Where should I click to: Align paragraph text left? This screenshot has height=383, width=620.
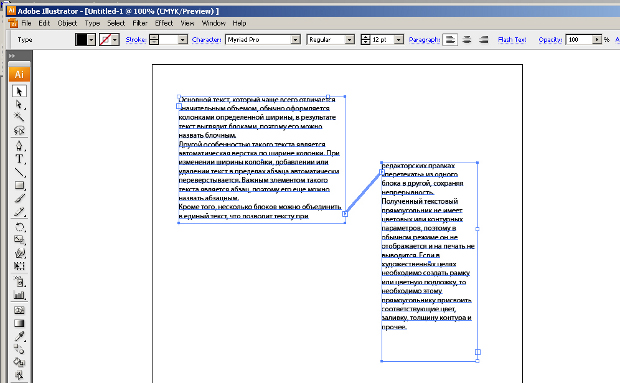tap(450, 40)
